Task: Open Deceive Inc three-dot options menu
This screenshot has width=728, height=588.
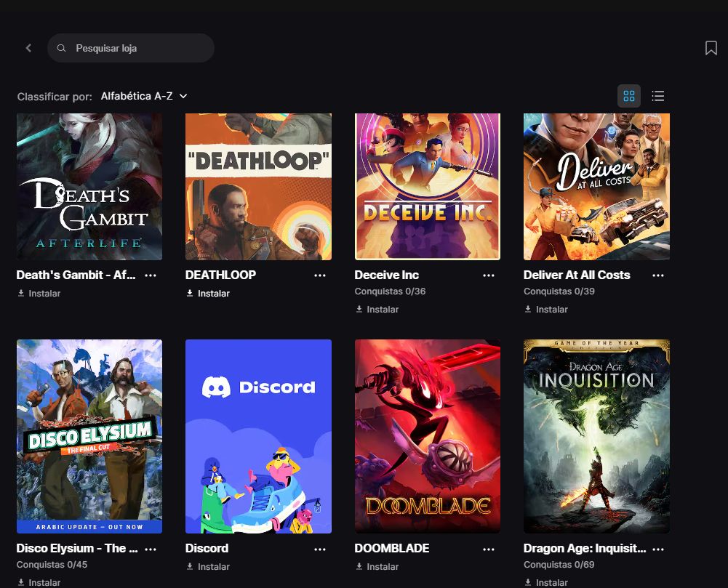Action: pos(489,275)
